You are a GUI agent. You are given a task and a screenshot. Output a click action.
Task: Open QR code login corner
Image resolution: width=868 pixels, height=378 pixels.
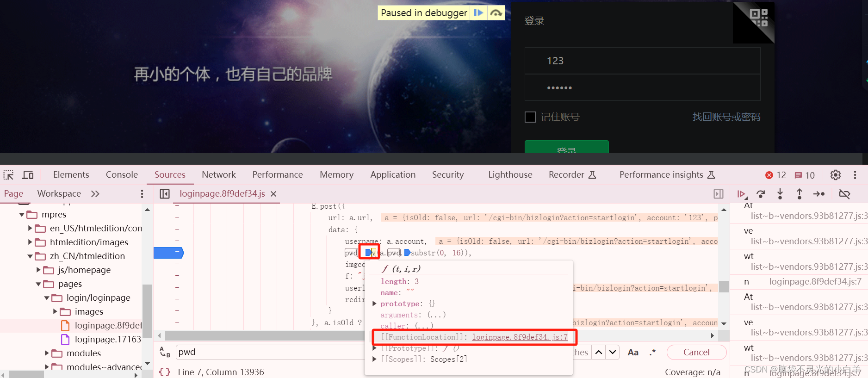(x=758, y=19)
